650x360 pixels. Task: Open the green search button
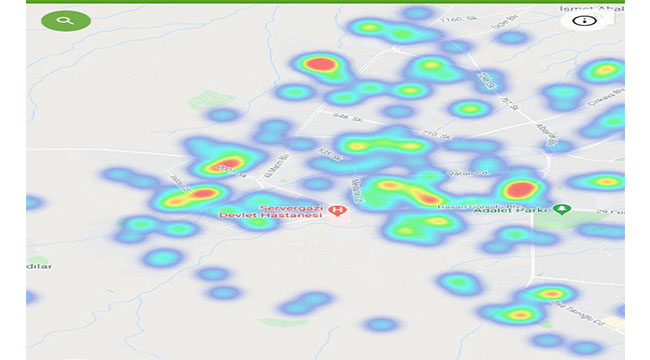tap(66, 21)
